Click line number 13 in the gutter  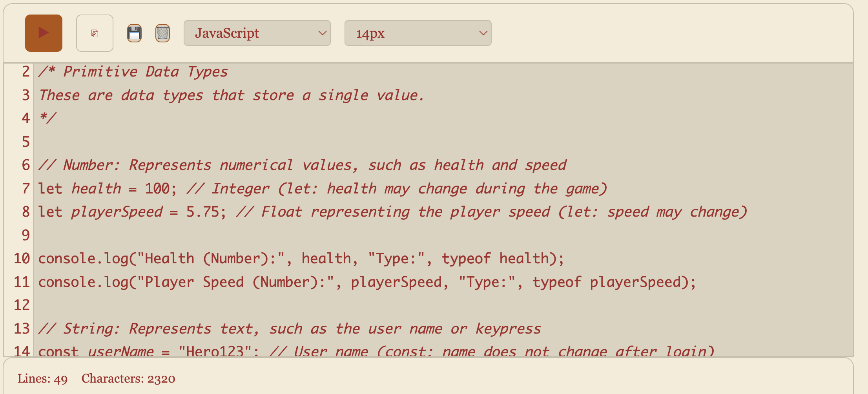(x=22, y=329)
